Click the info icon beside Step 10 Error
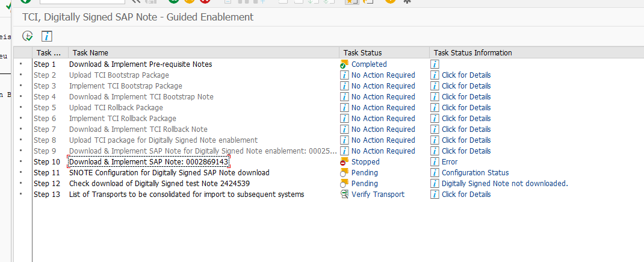 coord(435,162)
